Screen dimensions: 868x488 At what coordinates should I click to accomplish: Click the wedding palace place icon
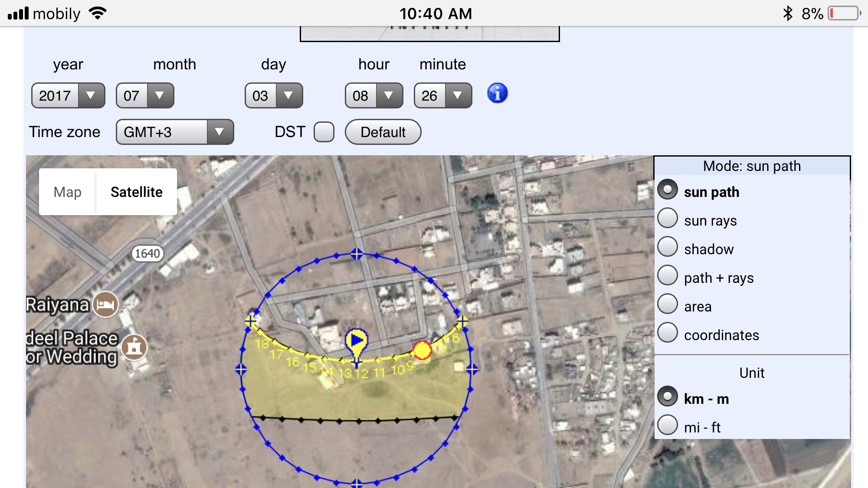[134, 347]
